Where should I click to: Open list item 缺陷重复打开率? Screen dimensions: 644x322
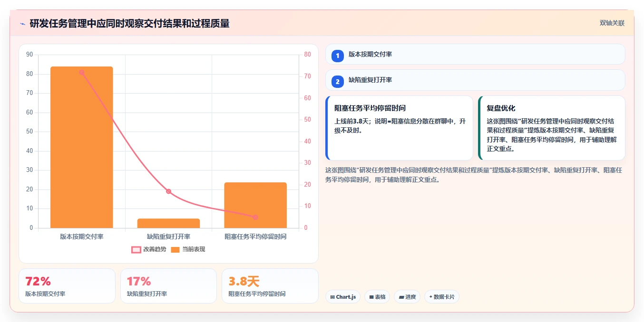coord(475,80)
